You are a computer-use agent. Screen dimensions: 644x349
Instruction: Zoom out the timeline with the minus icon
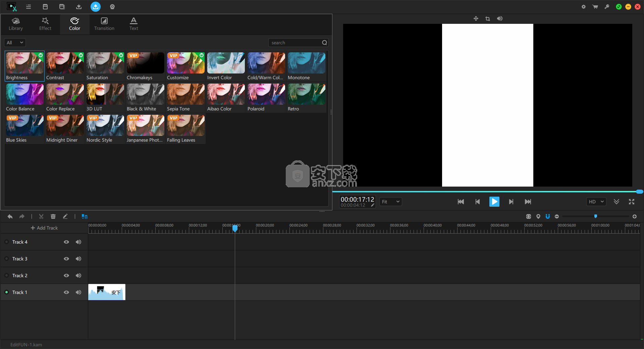(x=557, y=216)
